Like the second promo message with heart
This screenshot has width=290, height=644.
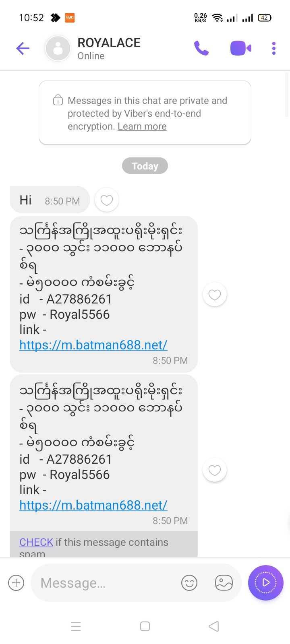[215, 470]
